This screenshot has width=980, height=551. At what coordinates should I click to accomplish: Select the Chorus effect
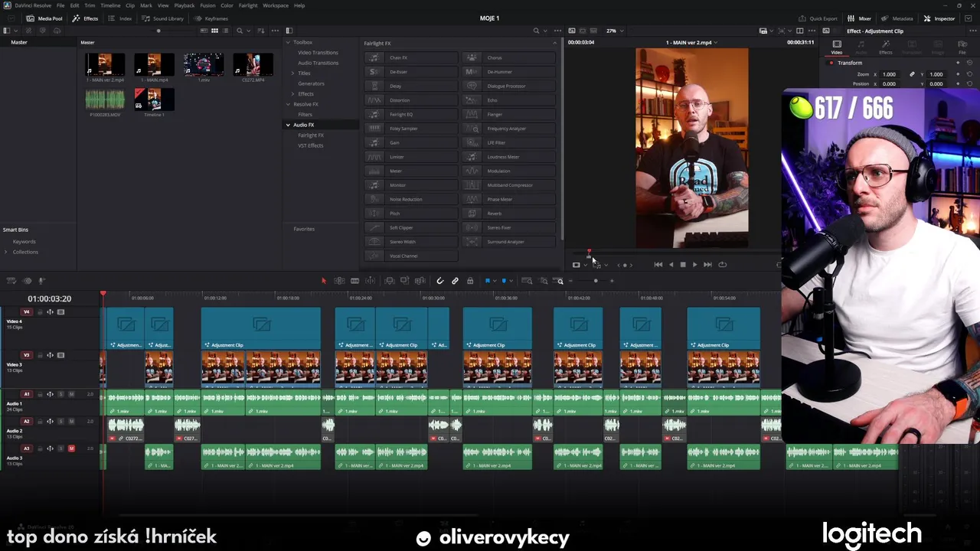tap(508, 57)
